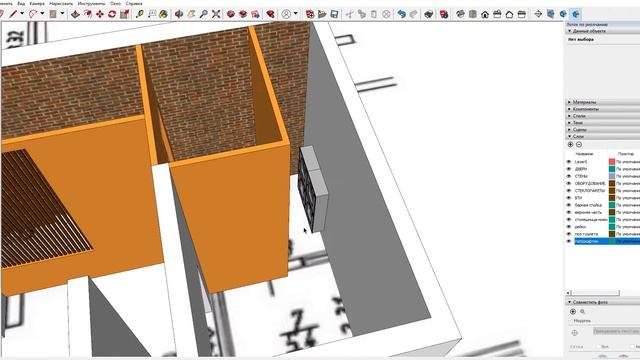Open the Справка menu
The image size is (640, 360).
click(x=134, y=3)
